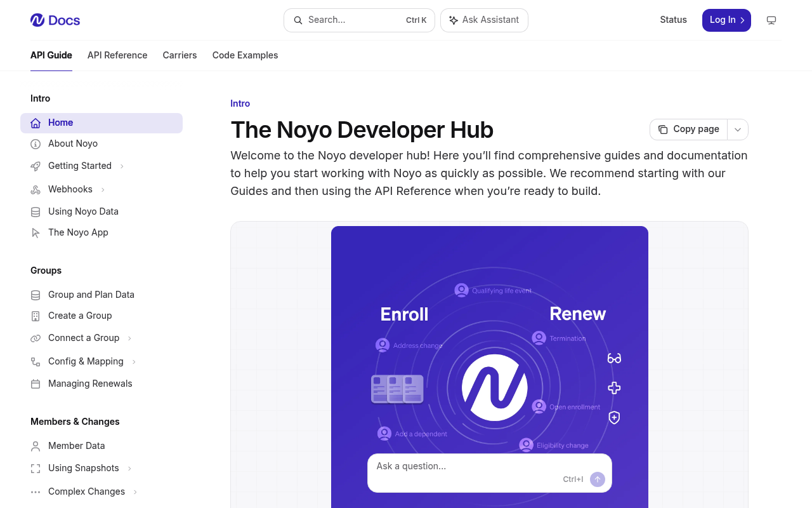This screenshot has height=508, width=812.
Task: Submit the question with the arrow button
Action: (598, 479)
